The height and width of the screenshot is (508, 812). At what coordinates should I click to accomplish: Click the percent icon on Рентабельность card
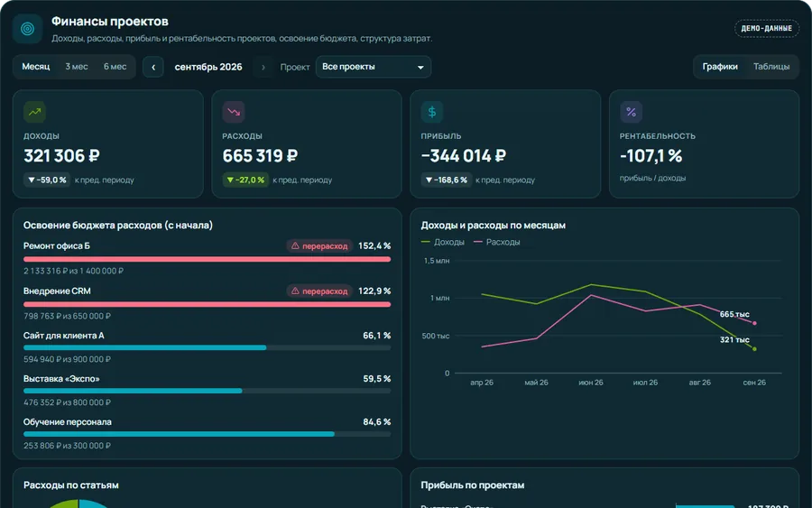pos(631,112)
